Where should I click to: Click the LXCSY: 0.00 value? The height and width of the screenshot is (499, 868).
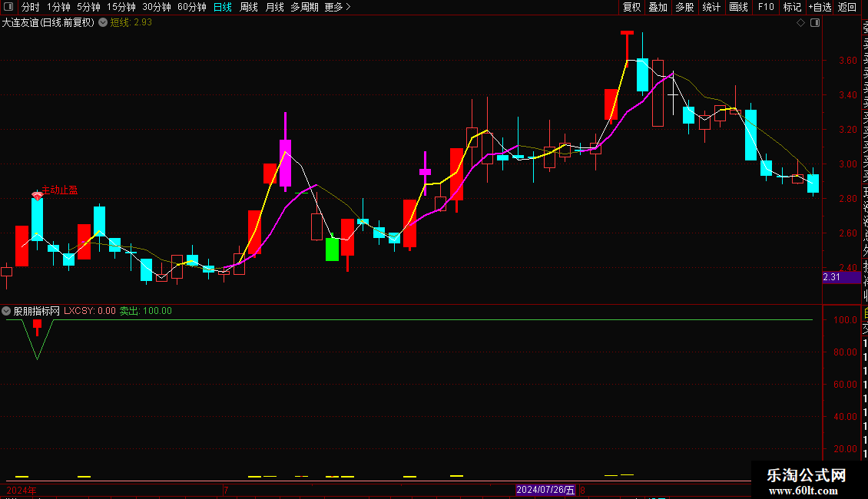[x=90, y=311]
